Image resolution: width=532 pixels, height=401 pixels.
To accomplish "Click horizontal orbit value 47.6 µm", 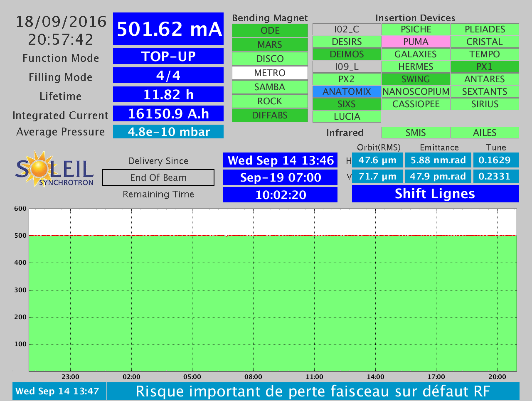I will 377,160.
